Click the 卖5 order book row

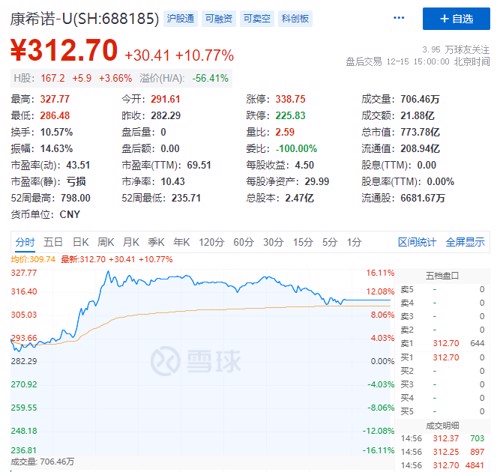(442, 289)
